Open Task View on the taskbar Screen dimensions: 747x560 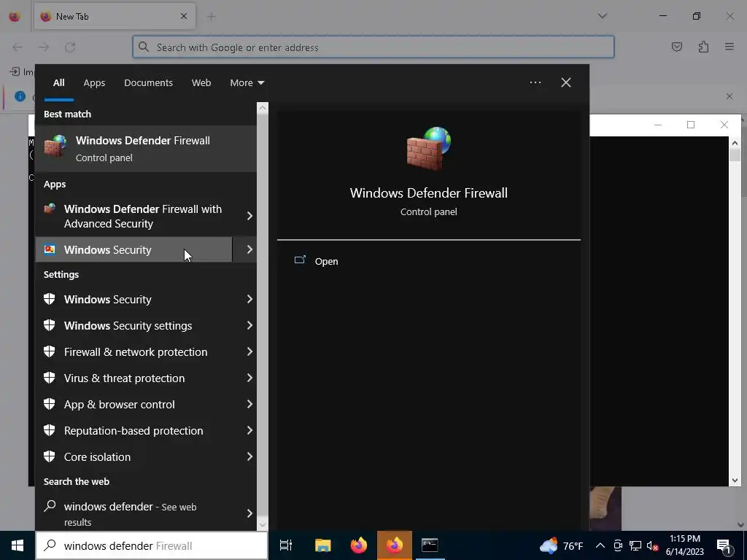286,545
